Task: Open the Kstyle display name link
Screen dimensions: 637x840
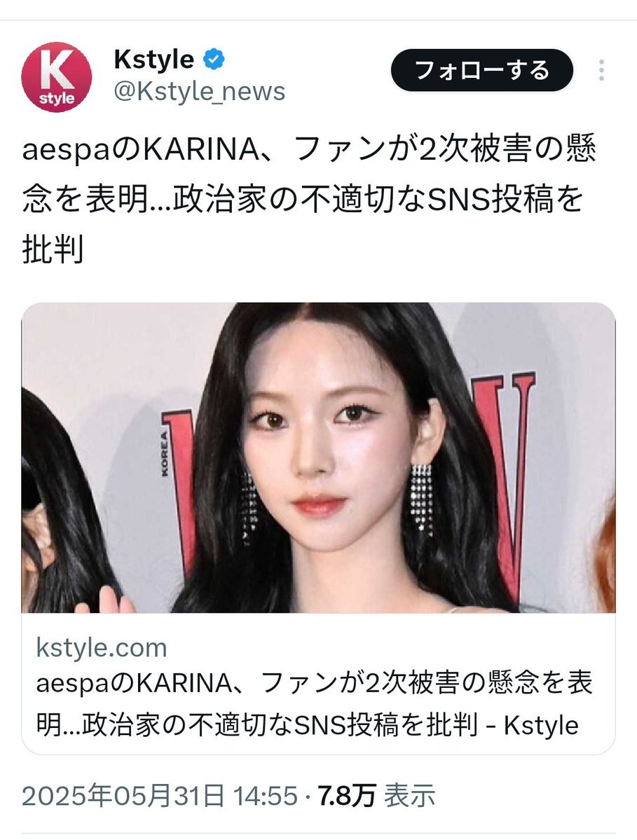Action: 153,59
